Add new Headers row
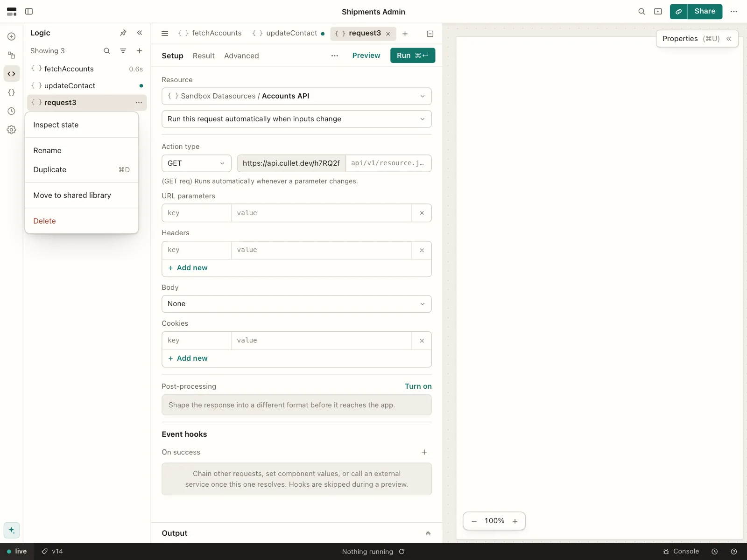747x560 pixels. (188, 268)
